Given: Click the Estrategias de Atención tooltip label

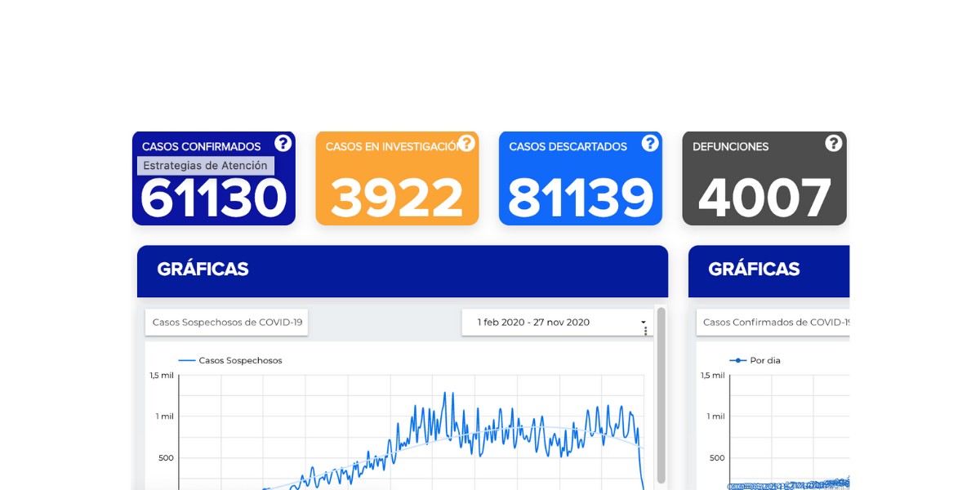Looking at the screenshot, I should point(205,166).
